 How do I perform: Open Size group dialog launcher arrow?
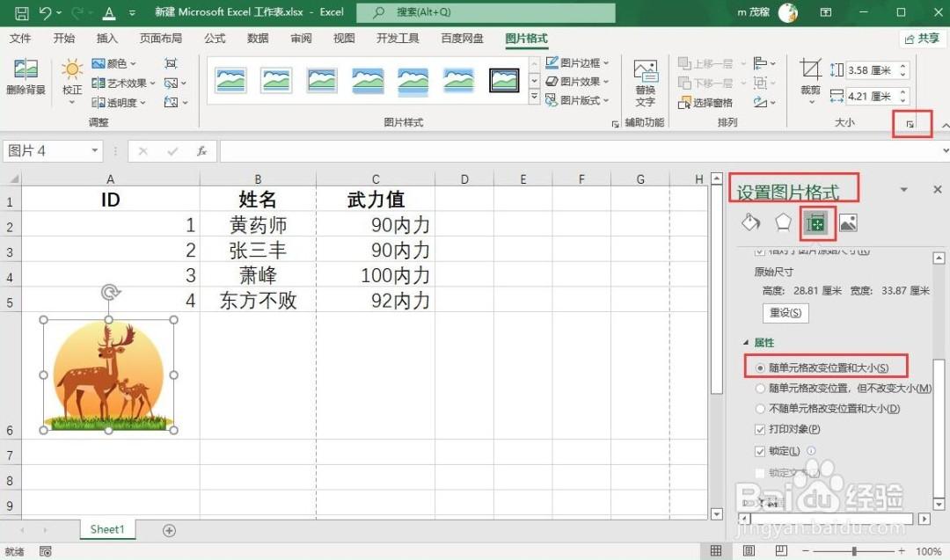(x=910, y=124)
